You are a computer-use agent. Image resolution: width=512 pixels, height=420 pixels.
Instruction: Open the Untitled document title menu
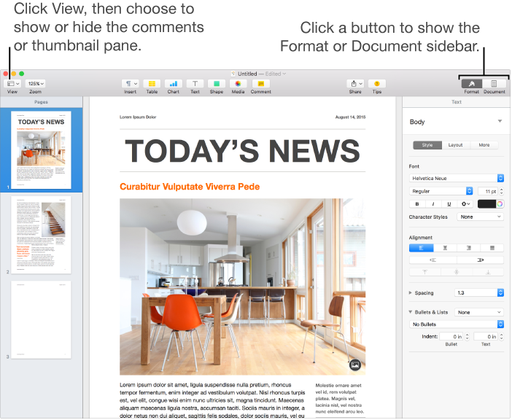tap(259, 74)
